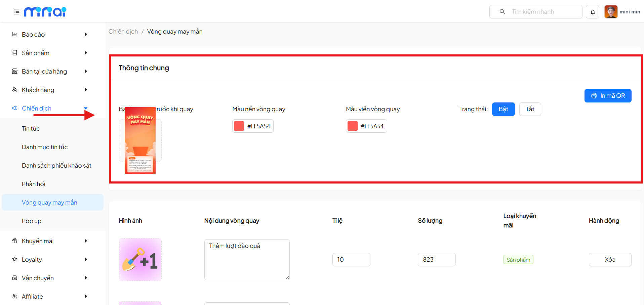Turn on status with Bật button

pyautogui.click(x=503, y=109)
